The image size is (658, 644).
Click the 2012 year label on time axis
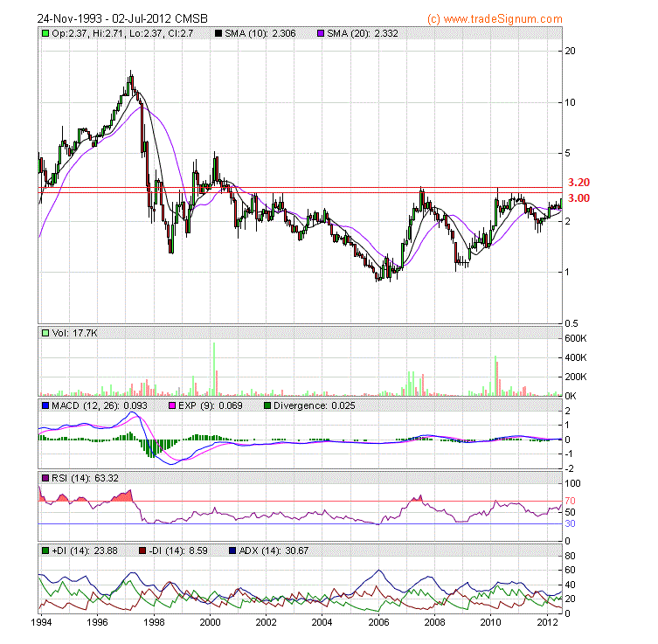[x=548, y=622]
